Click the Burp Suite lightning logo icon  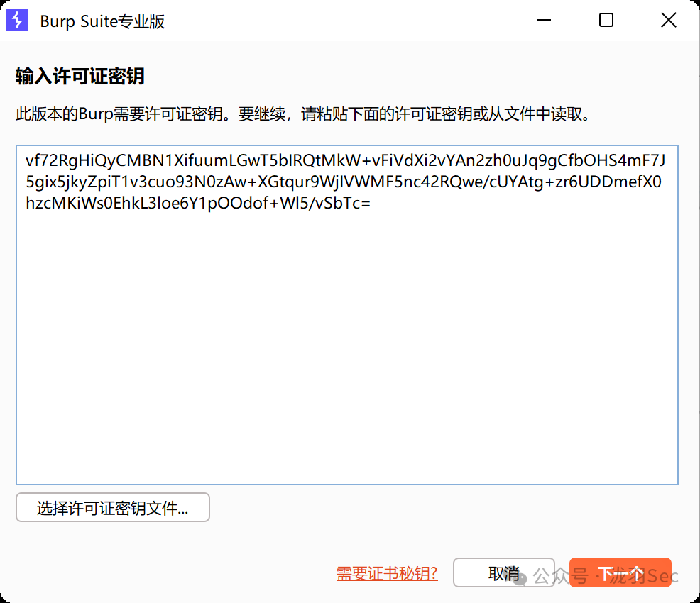point(17,21)
